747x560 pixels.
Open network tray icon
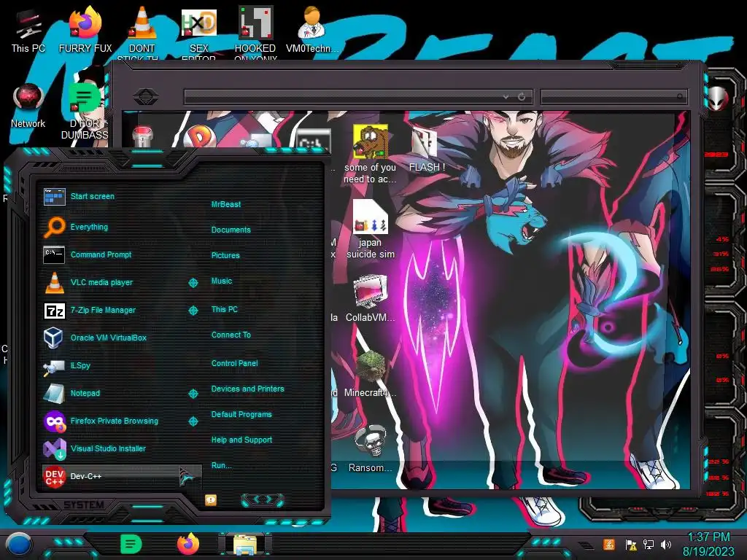(x=649, y=545)
